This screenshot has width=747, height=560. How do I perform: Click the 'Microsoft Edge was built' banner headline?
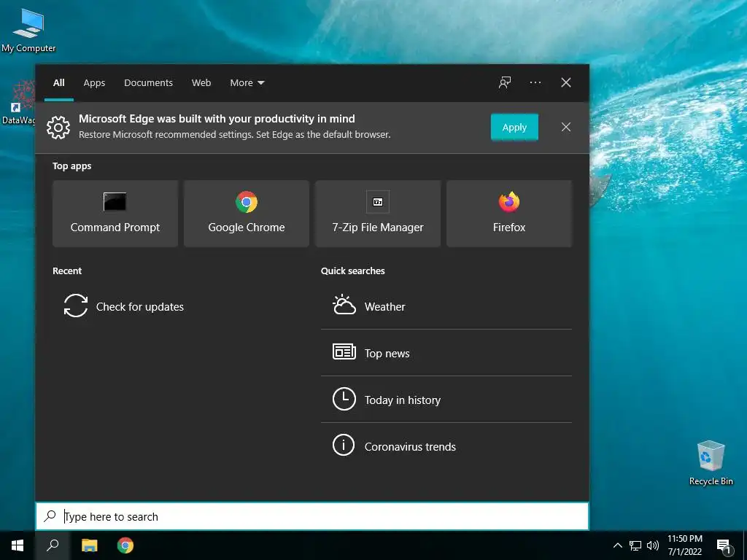217,119
